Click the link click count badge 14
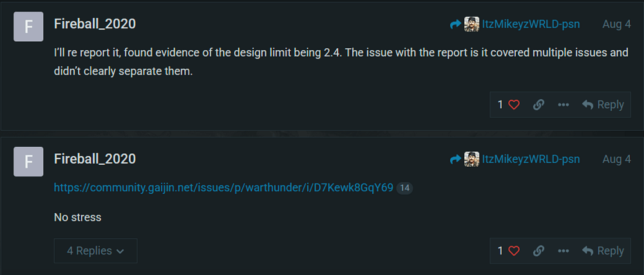644x275 pixels. pos(404,189)
